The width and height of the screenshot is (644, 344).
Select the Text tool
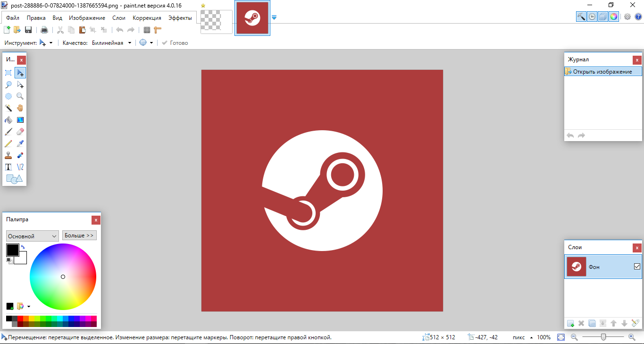click(x=8, y=167)
